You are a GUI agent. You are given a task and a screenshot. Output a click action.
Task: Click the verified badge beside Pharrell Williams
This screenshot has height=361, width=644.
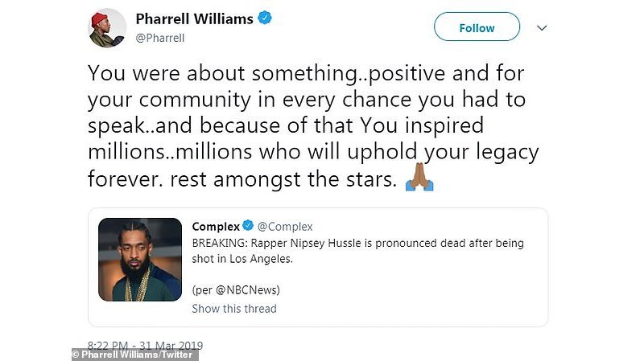[x=264, y=18]
